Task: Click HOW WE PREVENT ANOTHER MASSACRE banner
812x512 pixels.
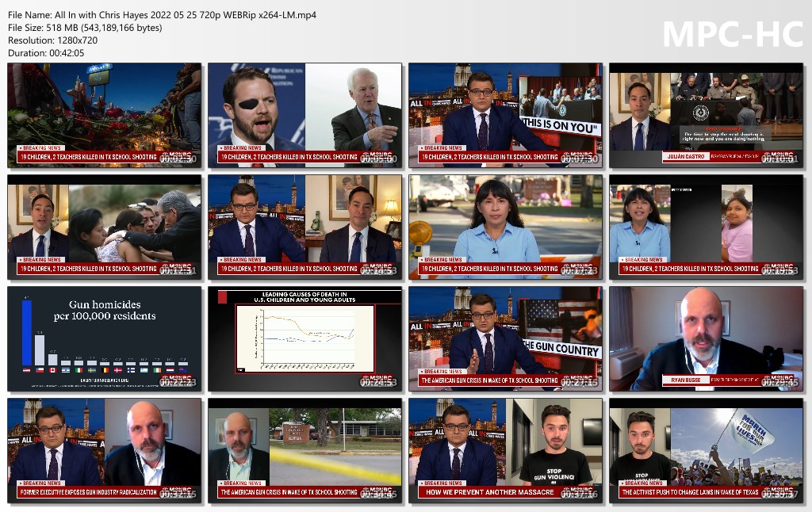Action: point(489,492)
